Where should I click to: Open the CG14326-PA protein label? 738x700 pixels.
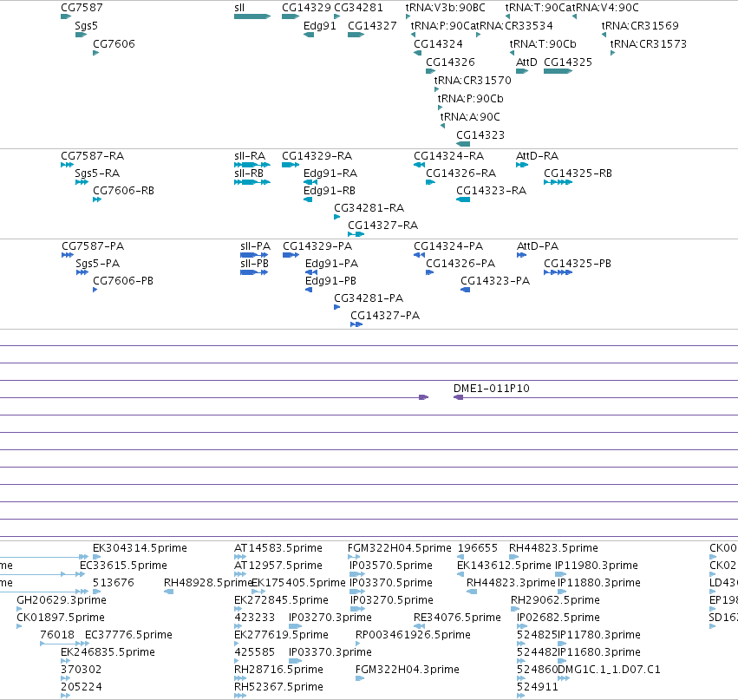tap(460, 264)
